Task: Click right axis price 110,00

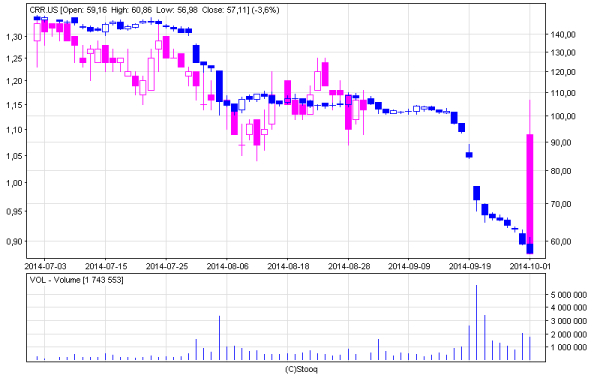Action: (x=563, y=93)
